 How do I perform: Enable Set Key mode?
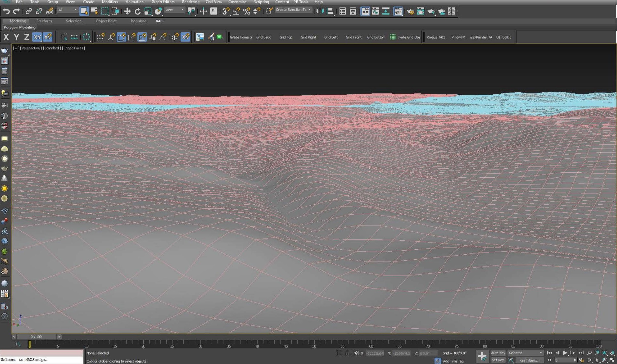point(498,360)
